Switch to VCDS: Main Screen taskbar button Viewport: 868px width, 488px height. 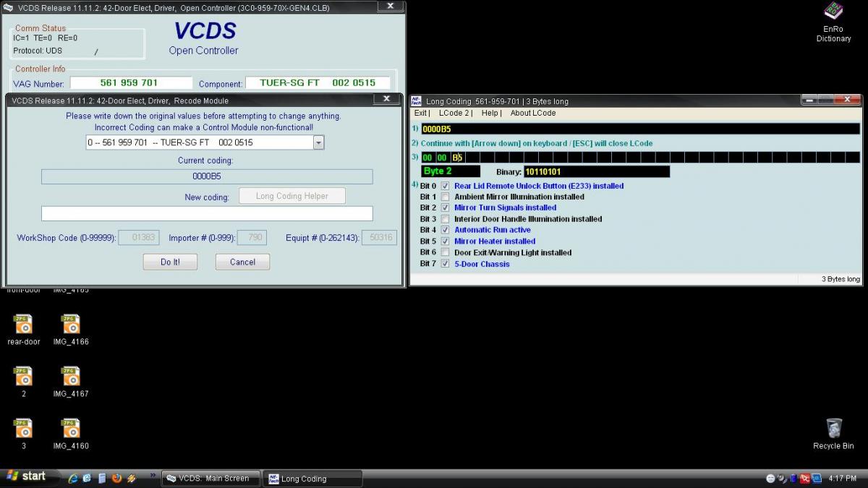click(x=210, y=478)
